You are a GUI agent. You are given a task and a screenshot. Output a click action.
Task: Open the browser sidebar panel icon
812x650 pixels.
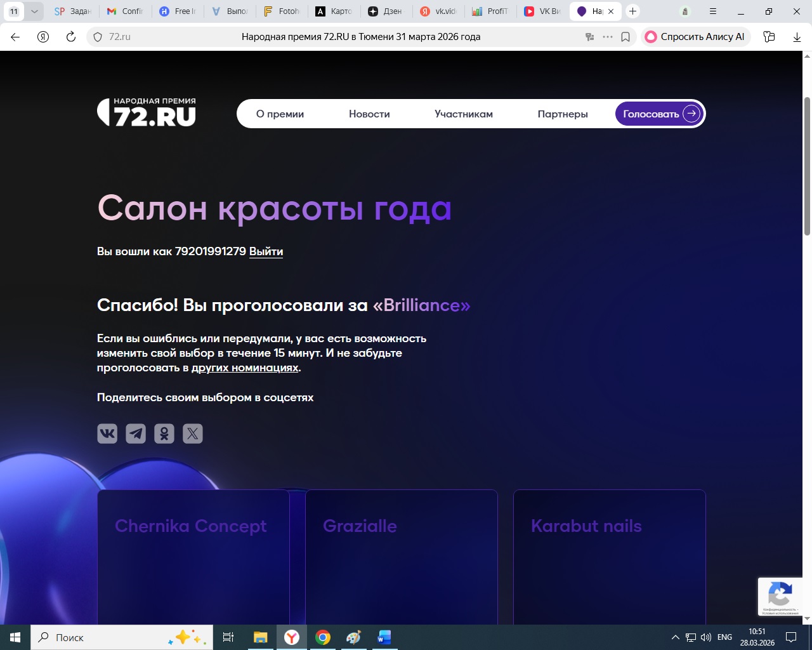coord(769,37)
